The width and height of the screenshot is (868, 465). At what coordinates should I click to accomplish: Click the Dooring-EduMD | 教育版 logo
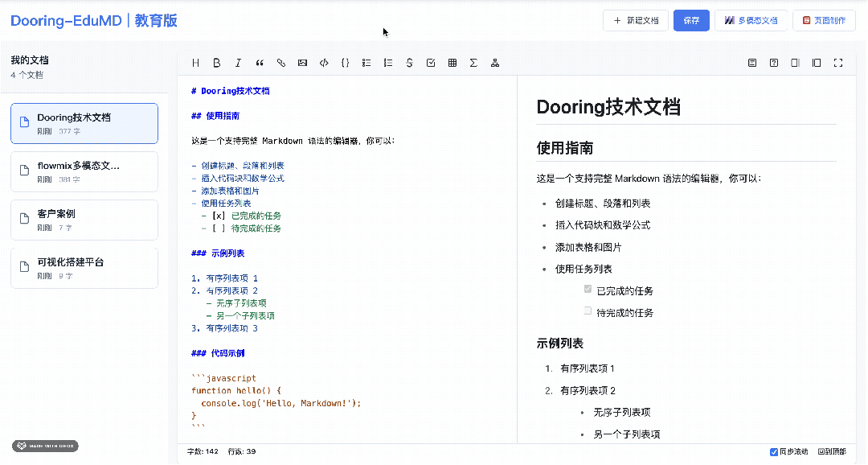click(94, 21)
